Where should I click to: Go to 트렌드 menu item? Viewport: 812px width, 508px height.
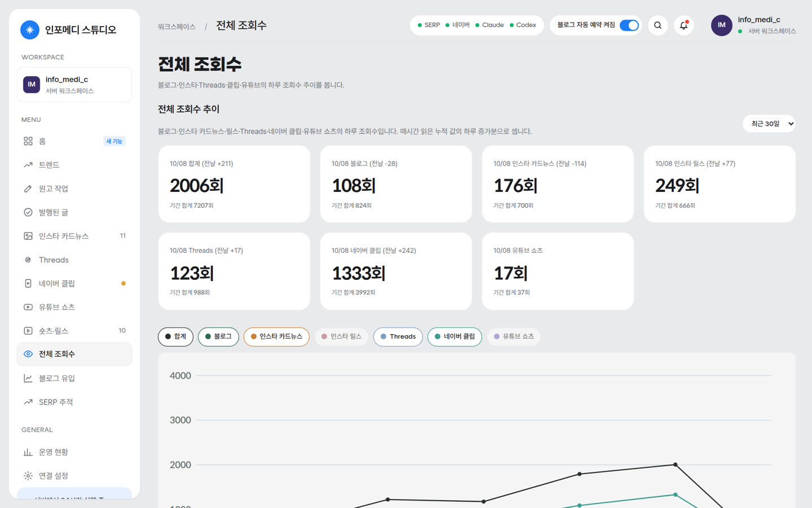tap(74, 165)
